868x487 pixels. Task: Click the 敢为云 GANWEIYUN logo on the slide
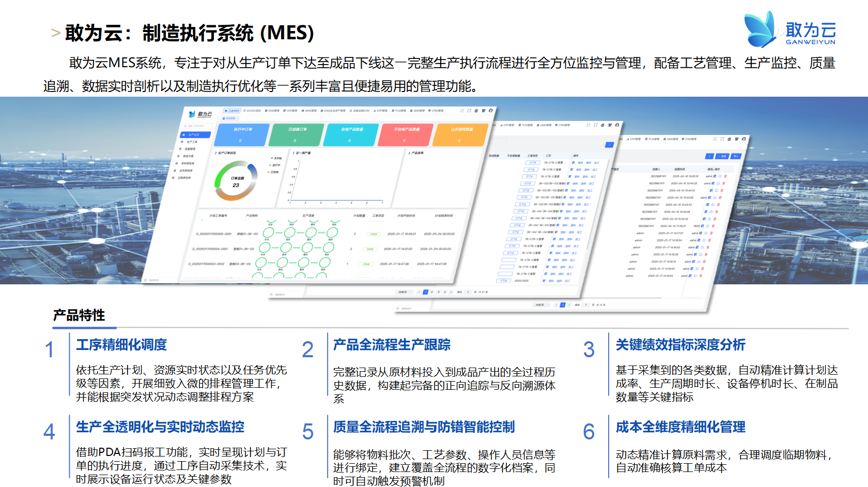tap(789, 30)
